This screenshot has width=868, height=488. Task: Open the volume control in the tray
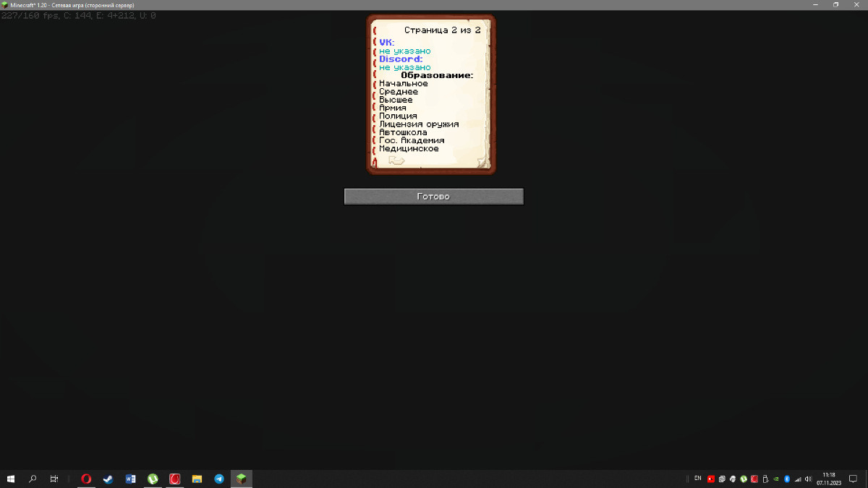[808, 479]
